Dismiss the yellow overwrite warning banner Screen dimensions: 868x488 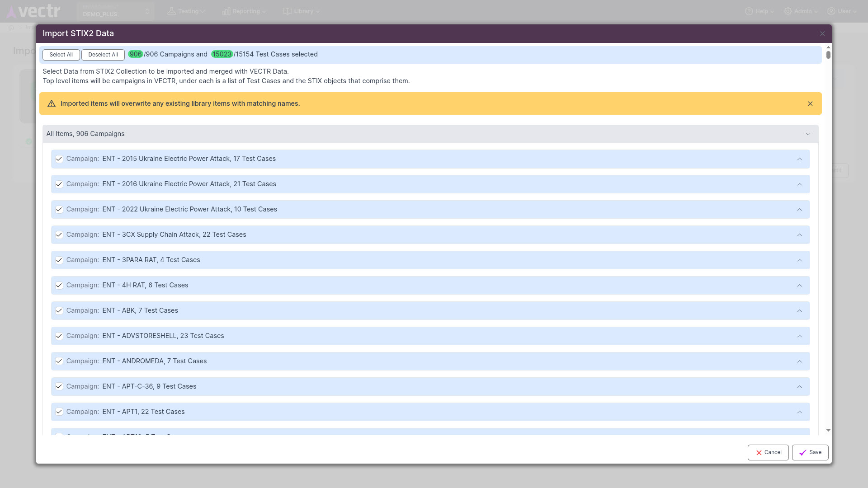point(810,104)
